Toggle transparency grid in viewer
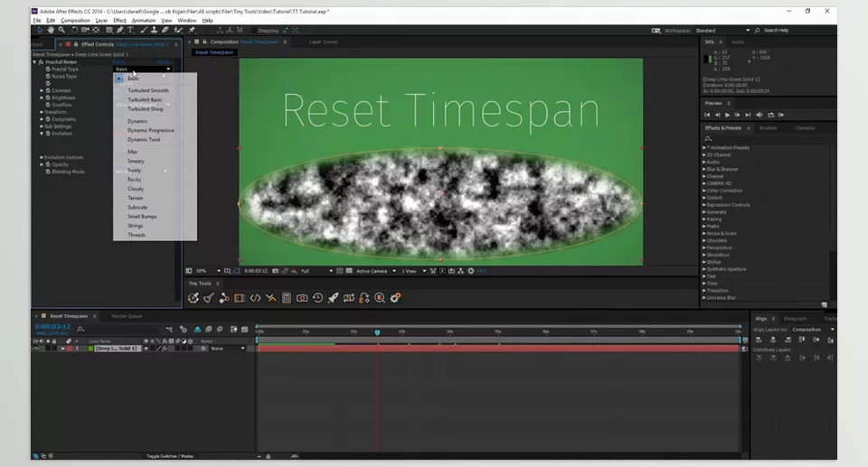The width and height of the screenshot is (868, 467). pyautogui.click(x=349, y=271)
